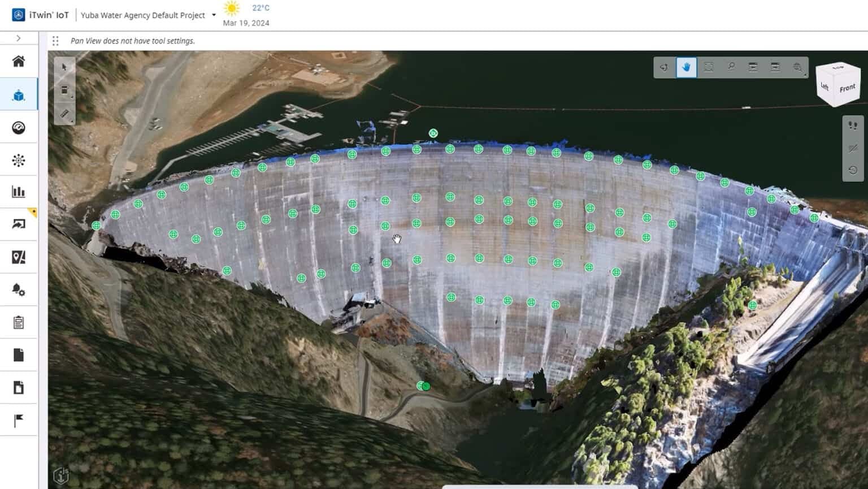Viewport: 868px width, 489px height.
Task: Click the 22°C temperature reading
Action: (x=261, y=8)
